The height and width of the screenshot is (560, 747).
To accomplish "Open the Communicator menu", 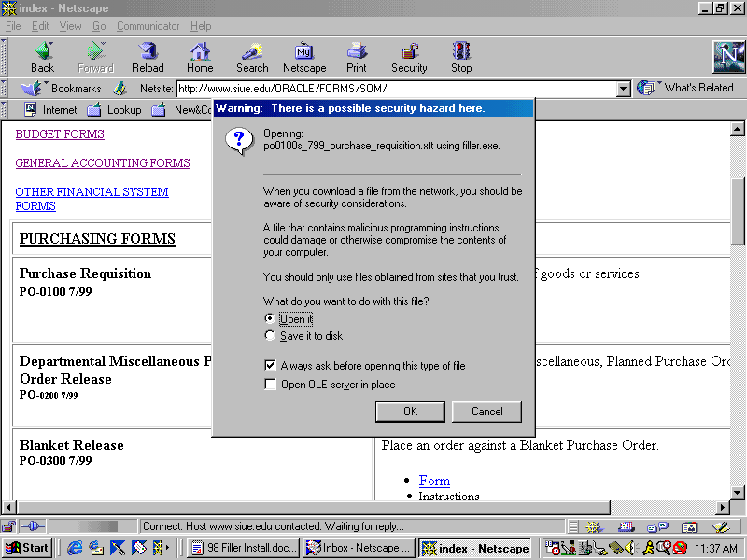I will click(148, 26).
